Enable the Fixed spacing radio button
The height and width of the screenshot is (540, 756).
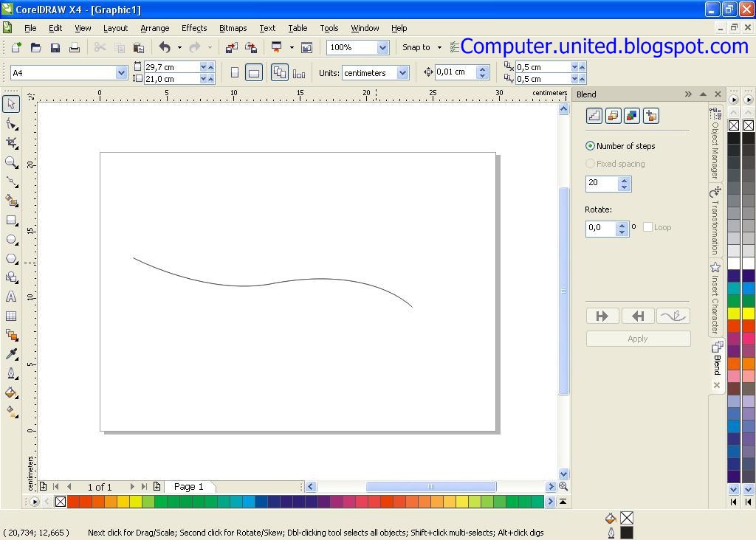pyautogui.click(x=590, y=163)
